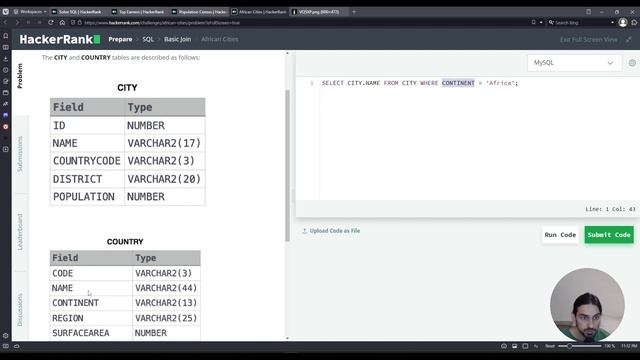Switch to Top Earners HackerRank tab
Image resolution: width=640 pixels, height=360 pixels.
[x=139, y=12]
